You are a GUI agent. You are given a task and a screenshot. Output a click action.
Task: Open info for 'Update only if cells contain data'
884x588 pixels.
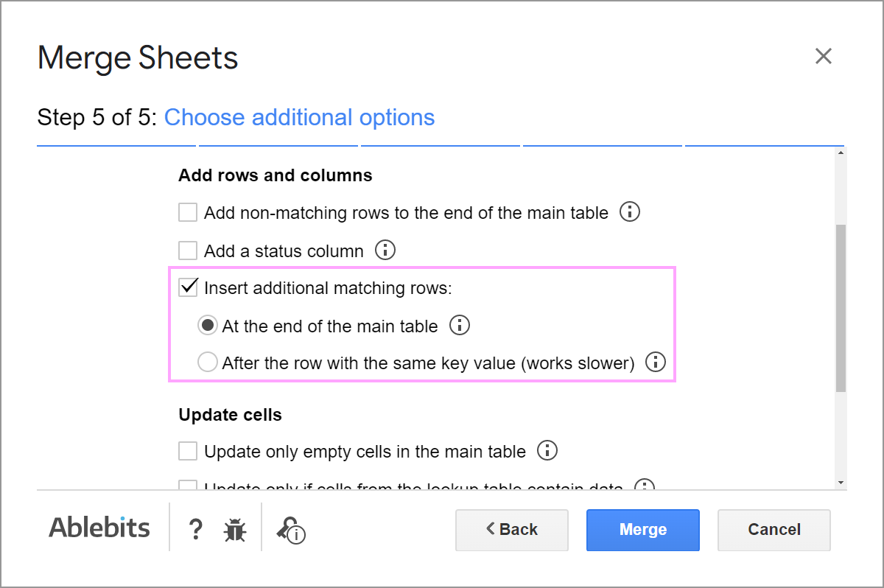coord(645,486)
